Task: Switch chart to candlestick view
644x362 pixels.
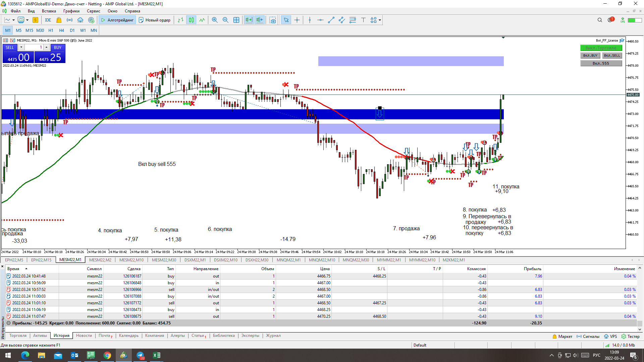Action: [191, 20]
